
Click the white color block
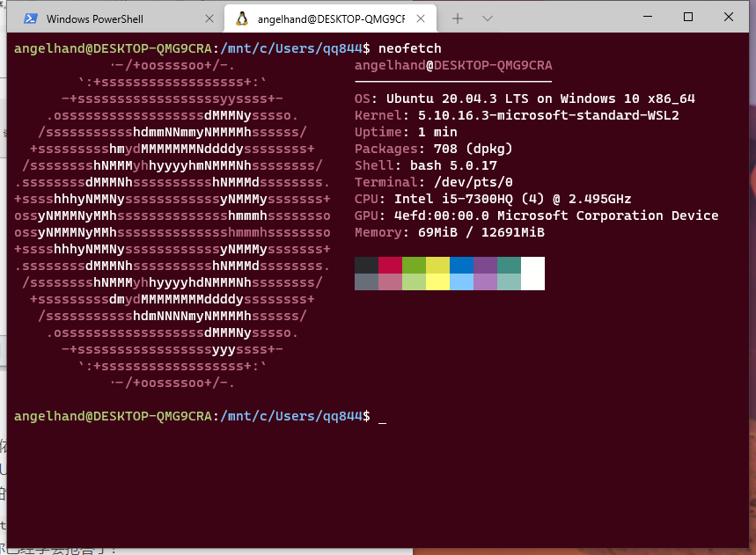532,274
